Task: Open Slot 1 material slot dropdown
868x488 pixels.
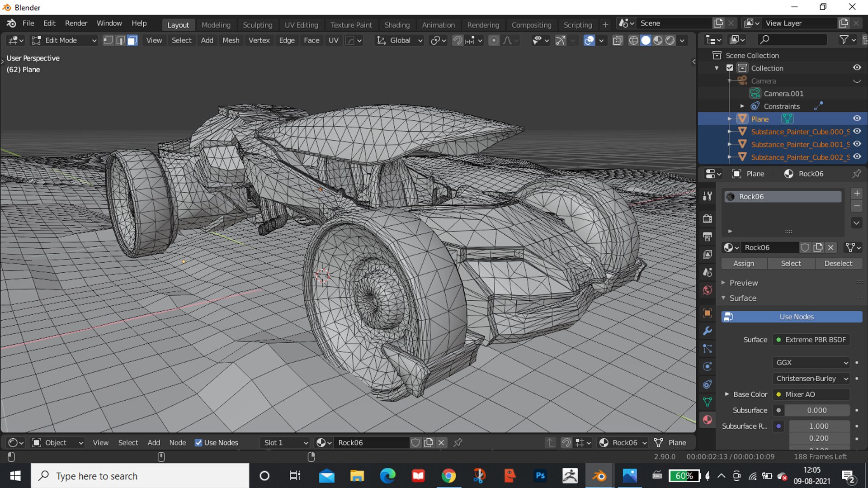Action: coord(286,443)
